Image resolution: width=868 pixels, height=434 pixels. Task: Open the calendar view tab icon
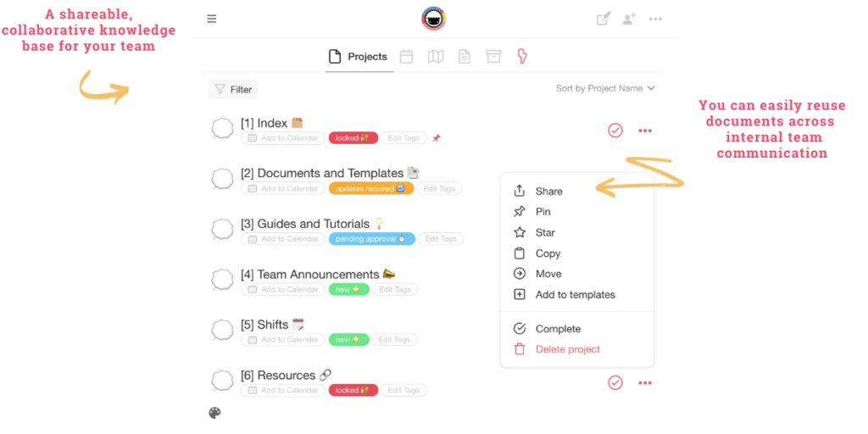click(407, 57)
